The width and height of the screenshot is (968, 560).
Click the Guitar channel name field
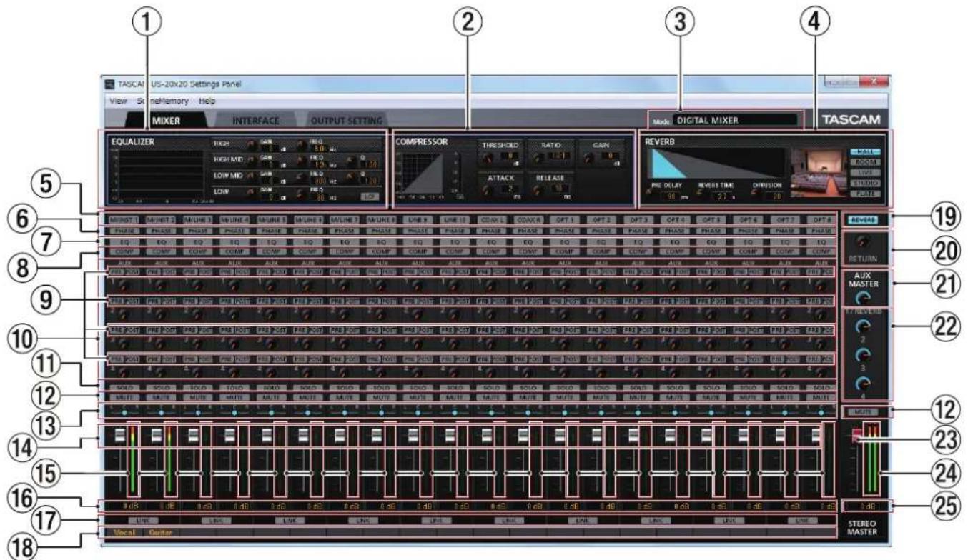tap(162, 533)
